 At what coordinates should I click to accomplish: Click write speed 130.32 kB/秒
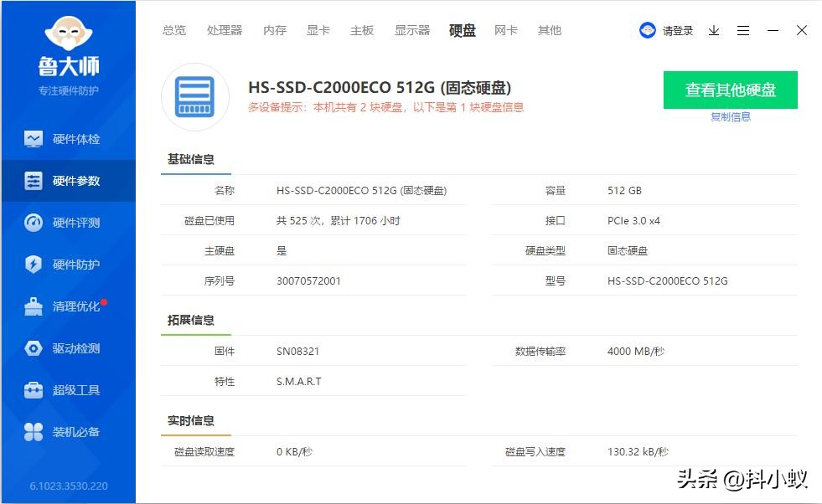[x=638, y=451]
